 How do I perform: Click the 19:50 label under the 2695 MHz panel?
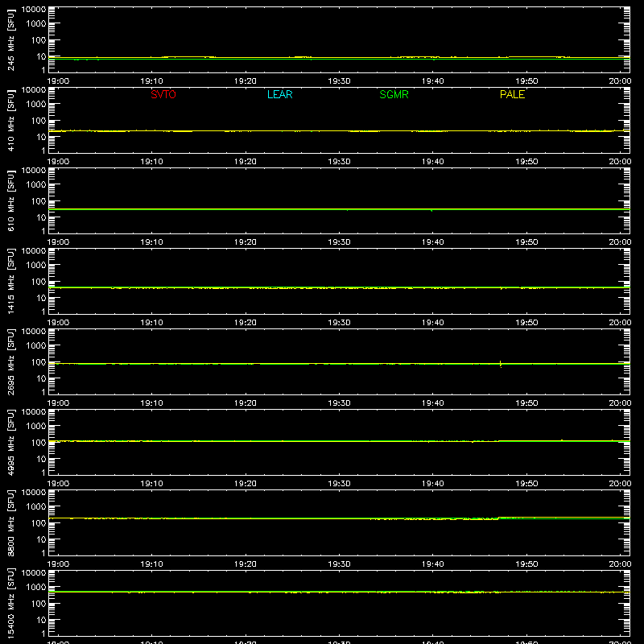pyautogui.click(x=526, y=403)
